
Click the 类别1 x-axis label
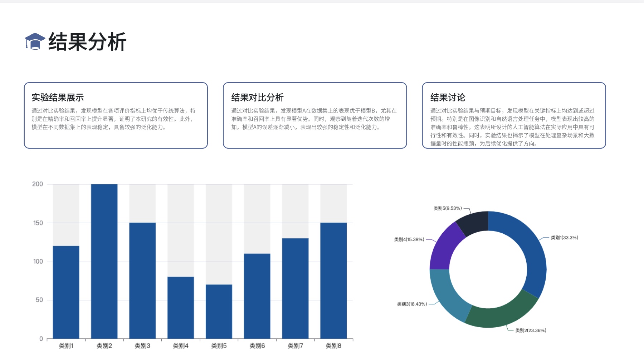(66, 346)
